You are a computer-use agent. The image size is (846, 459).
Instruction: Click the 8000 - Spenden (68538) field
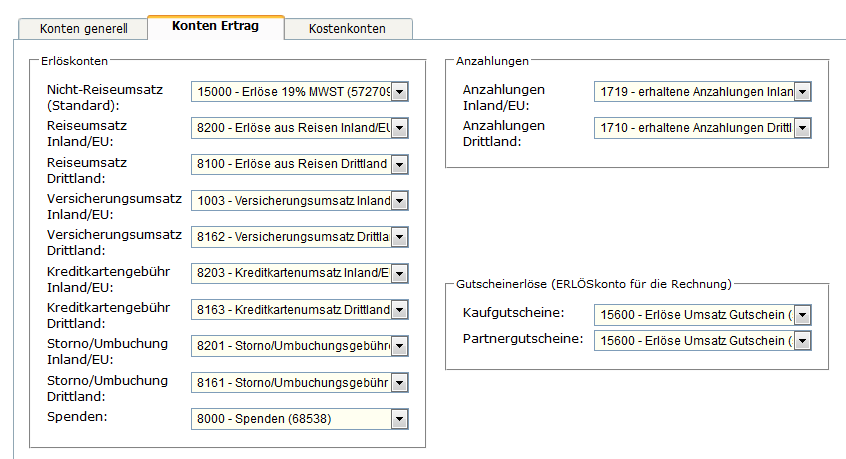(x=290, y=419)
